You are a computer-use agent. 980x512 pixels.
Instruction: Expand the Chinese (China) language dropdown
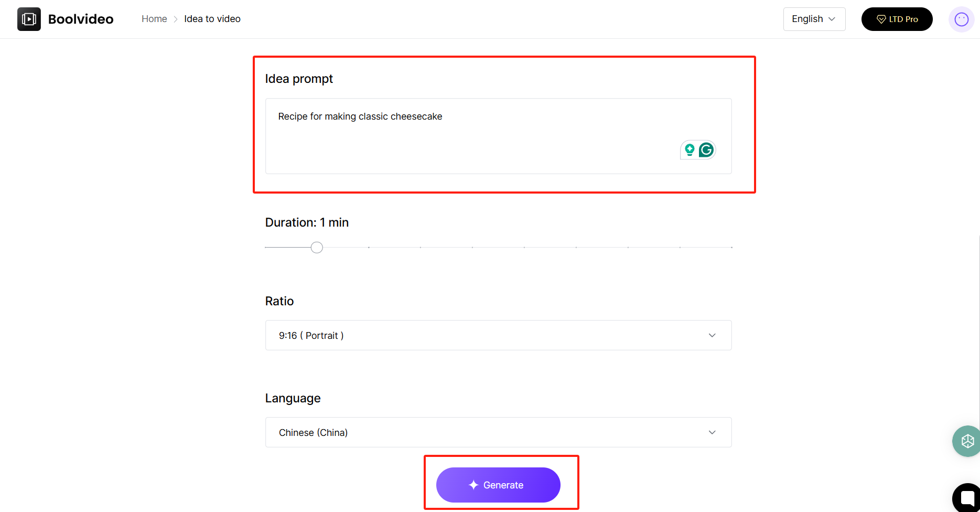[x=498, y=432]
